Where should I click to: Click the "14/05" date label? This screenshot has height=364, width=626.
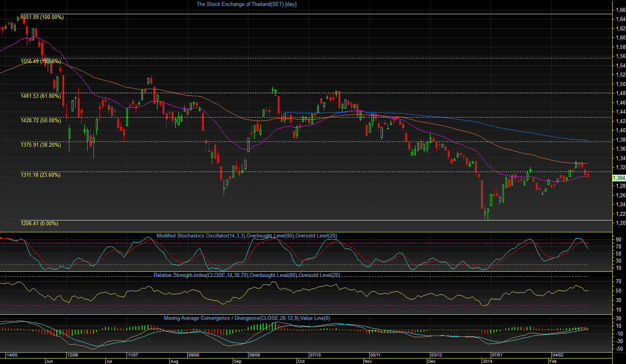pyautogui.click(x=12, y=355)
